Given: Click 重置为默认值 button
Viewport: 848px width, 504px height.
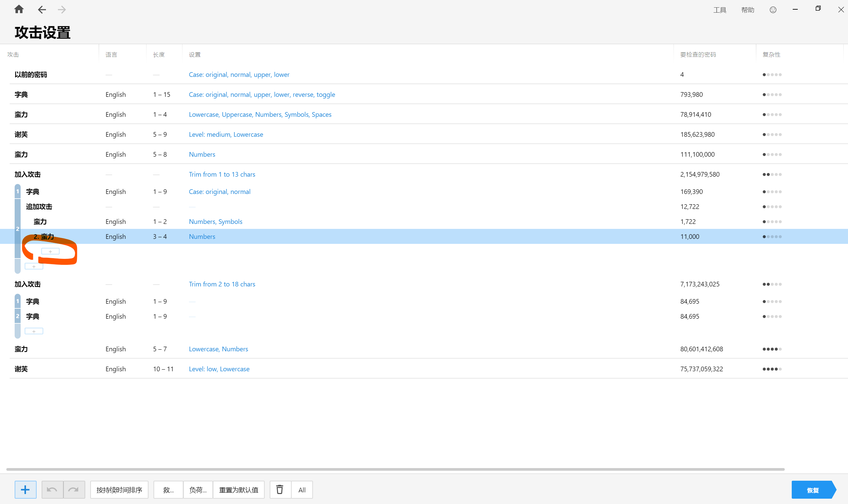Looking at the screenshot, I should 239,489.
